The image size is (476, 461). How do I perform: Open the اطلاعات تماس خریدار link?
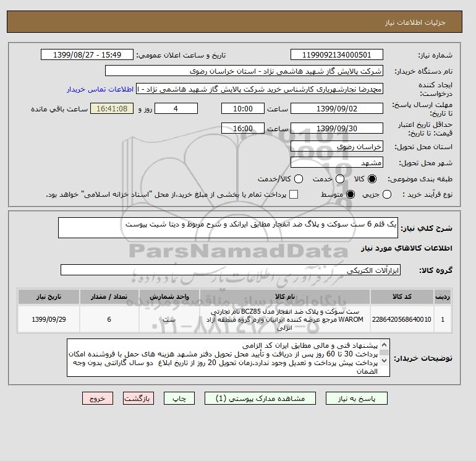[100, 89]
